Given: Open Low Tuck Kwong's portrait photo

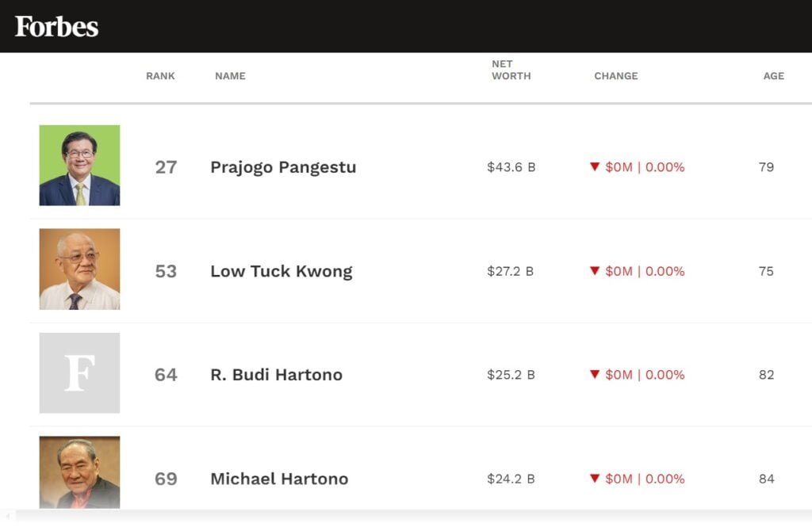Looking at the screenshot, I should pyautogui.click(x=79, y=269).
